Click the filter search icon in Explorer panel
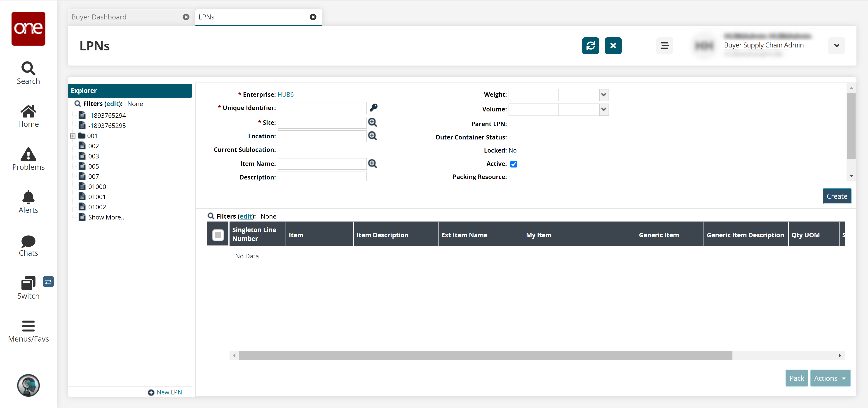This screenshot has height=408, width=868. click(77, 104)
